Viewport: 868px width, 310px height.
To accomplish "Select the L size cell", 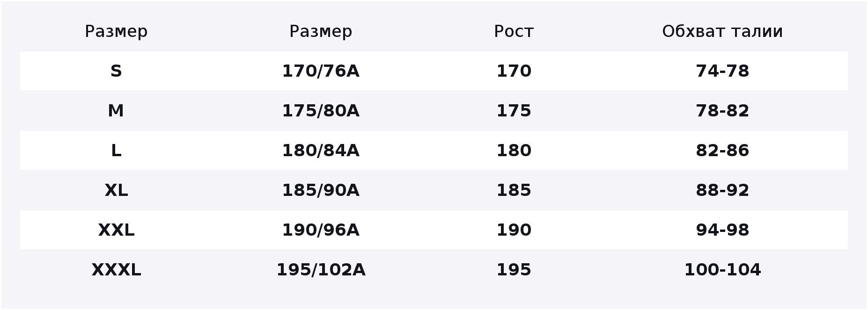I will coord(116,151).
